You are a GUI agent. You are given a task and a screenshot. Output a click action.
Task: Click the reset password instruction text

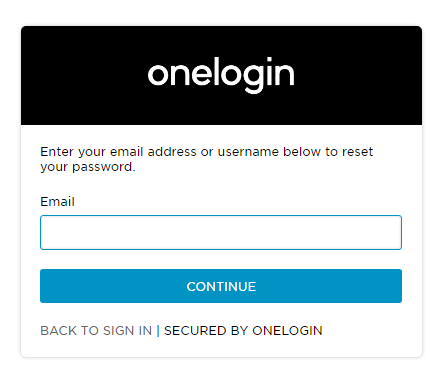click(x=207, y=159)
